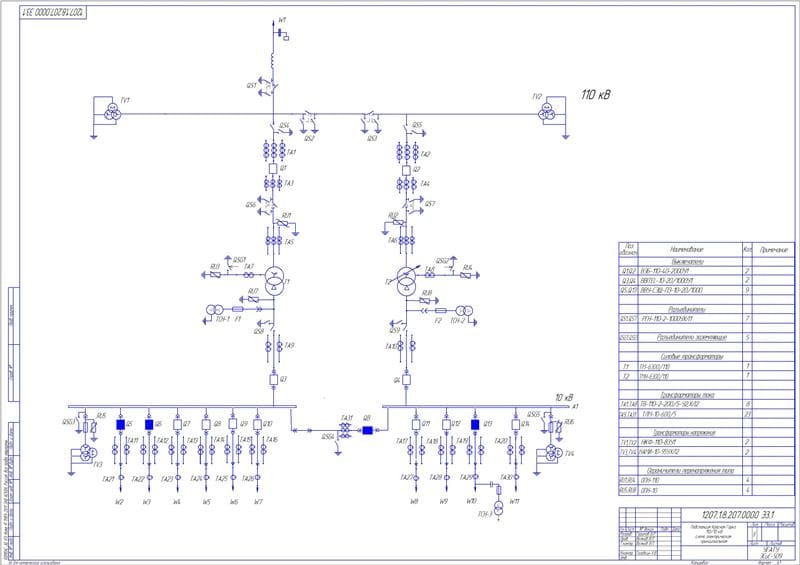Click the T1 row in specification table
The width and height of the screenshot is (800, 565).
(707, 366)
